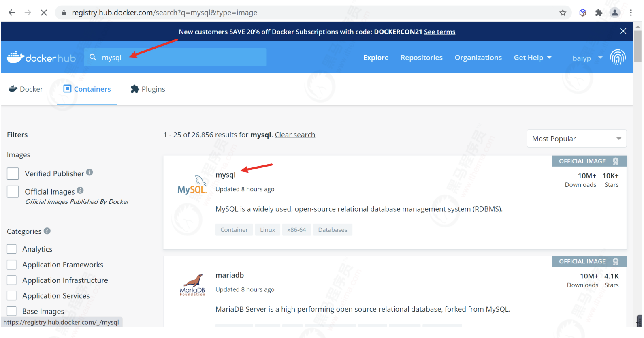644x338 pixels.
Task: Click the mysql '10M+ Downloads' text
Action: tap(580, 180)
